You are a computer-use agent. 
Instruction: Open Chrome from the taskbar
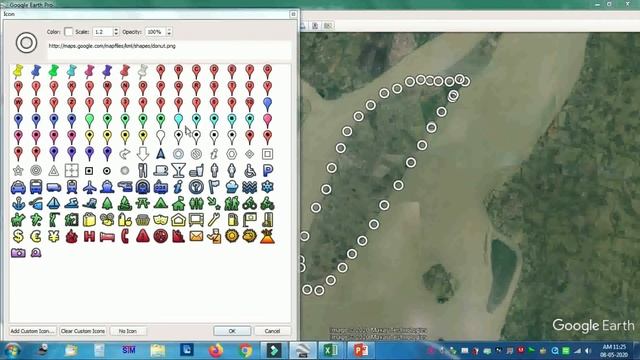[245, 350]
